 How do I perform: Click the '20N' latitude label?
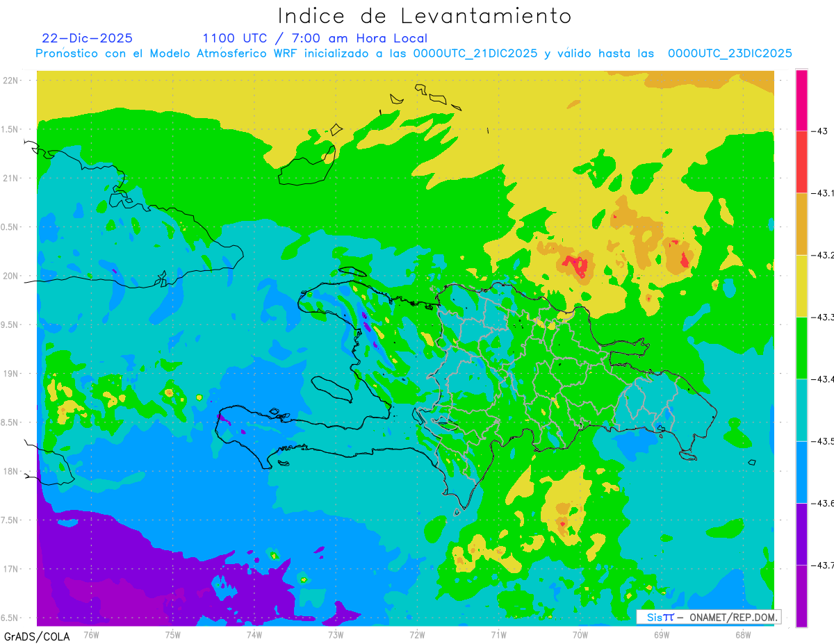[12, 276]
